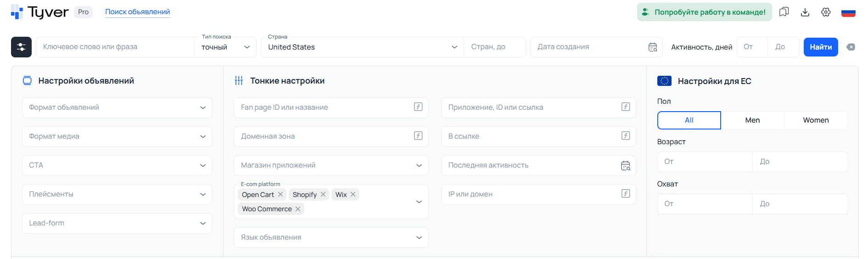Remove the Shopify tag
Viewport: 868px width, 259px height.
click(323, 194)
